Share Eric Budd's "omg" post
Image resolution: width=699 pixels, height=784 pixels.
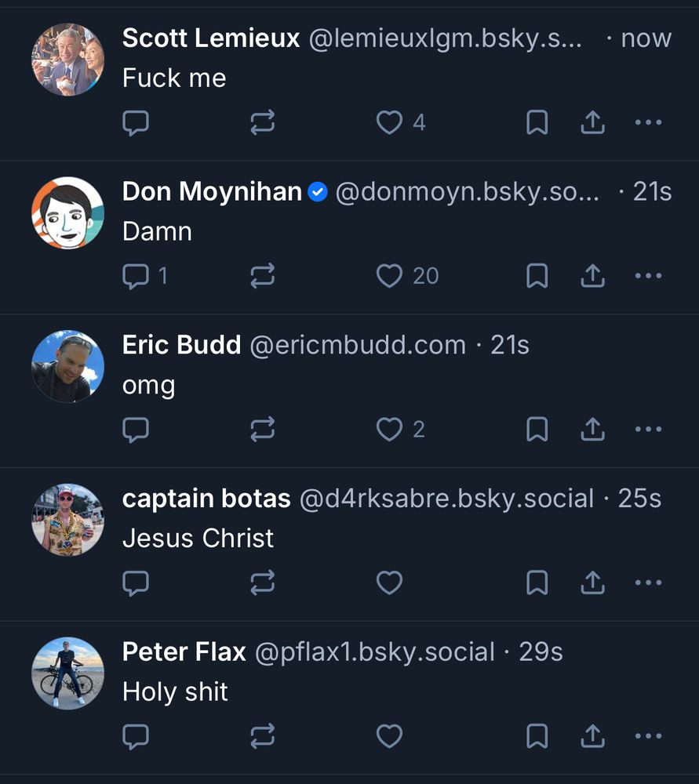tap(592, 429)
